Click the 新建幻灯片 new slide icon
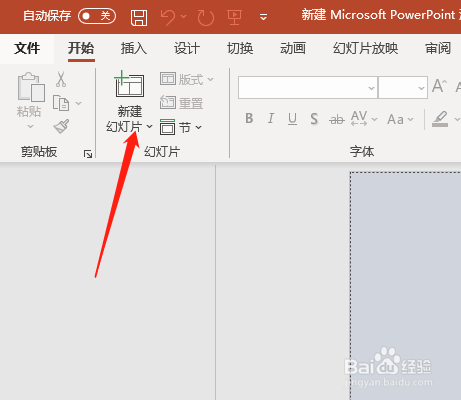Viewport: 461px width, 400px height. [x=129, y=84]
